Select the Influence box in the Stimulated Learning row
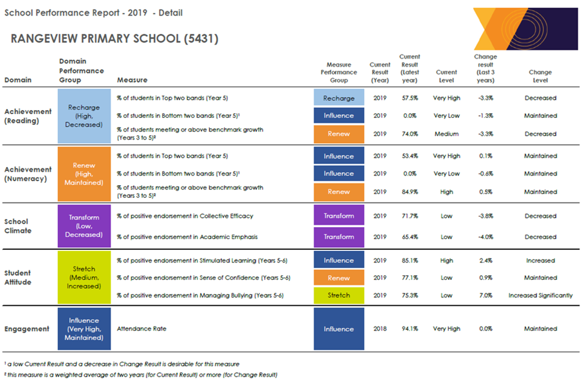Screen dimensions: 588x382 (x=339, y=261)
